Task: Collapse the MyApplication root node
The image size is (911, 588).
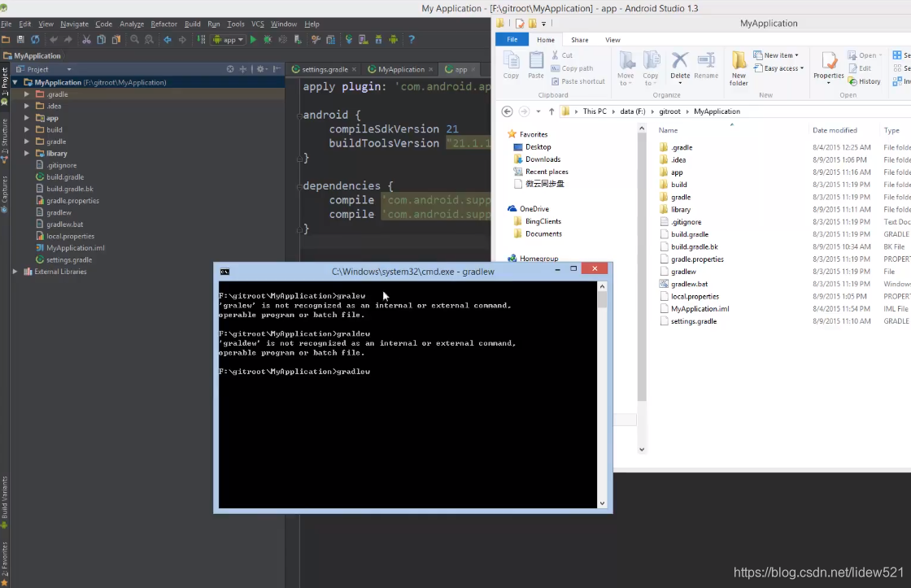Action: [15, 82]
